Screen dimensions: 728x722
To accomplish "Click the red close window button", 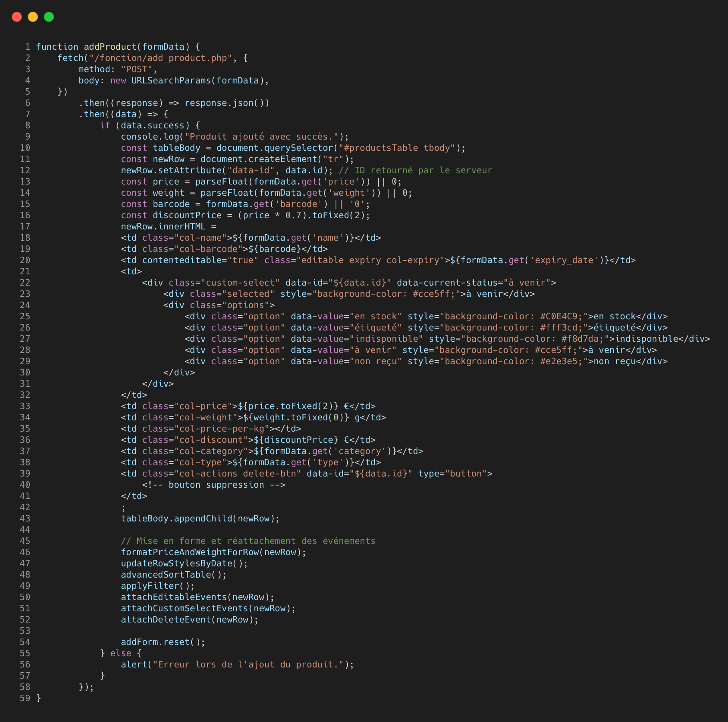I will 17,17.
